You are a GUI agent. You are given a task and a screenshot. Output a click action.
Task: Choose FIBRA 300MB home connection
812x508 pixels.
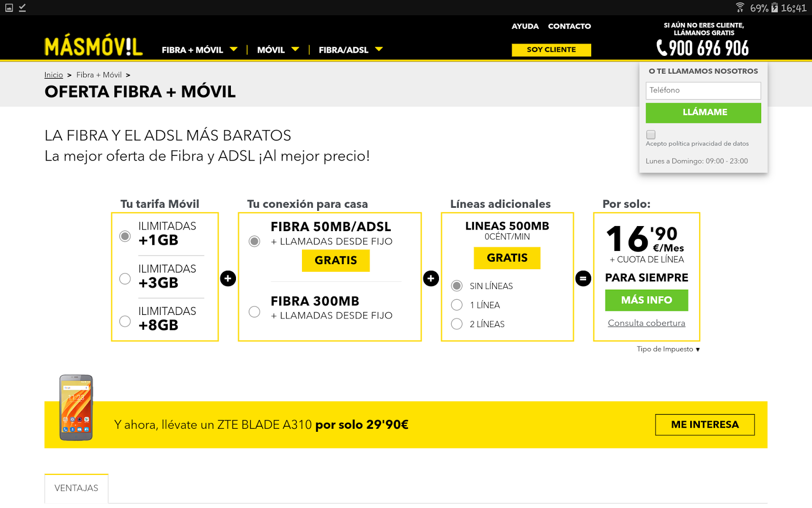pos(254,312)
